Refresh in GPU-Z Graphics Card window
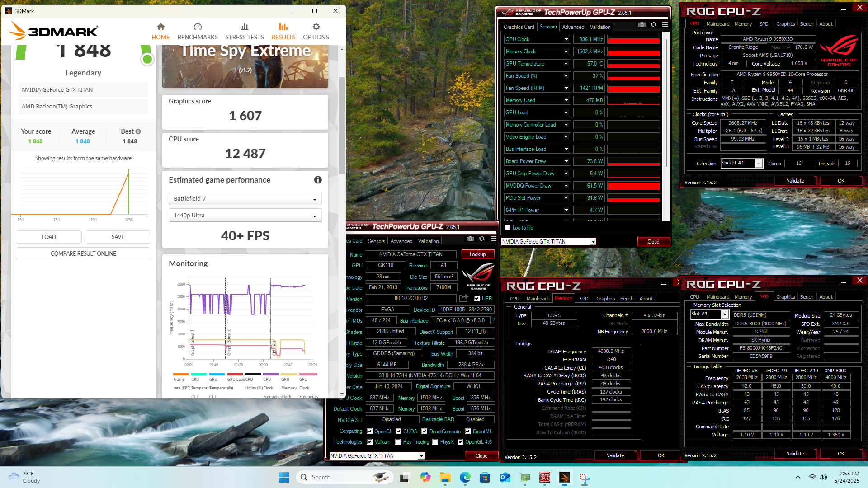This screenshot has height=488, width=868. tap(481, 239)
